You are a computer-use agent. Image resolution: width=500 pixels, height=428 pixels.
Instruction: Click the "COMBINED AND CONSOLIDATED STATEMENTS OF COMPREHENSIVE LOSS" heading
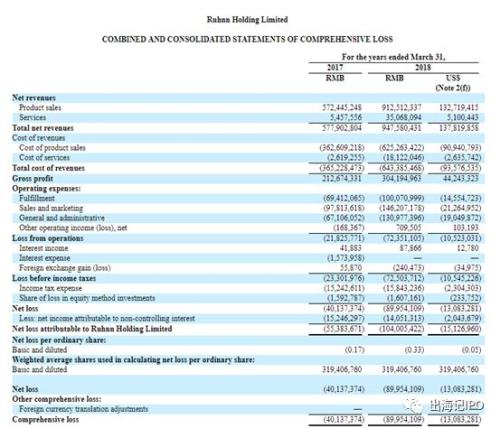tap(247, 39)
